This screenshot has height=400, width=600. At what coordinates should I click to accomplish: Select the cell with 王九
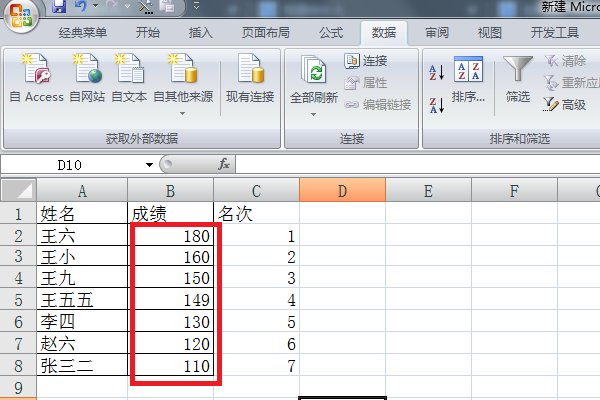point(82,278)
